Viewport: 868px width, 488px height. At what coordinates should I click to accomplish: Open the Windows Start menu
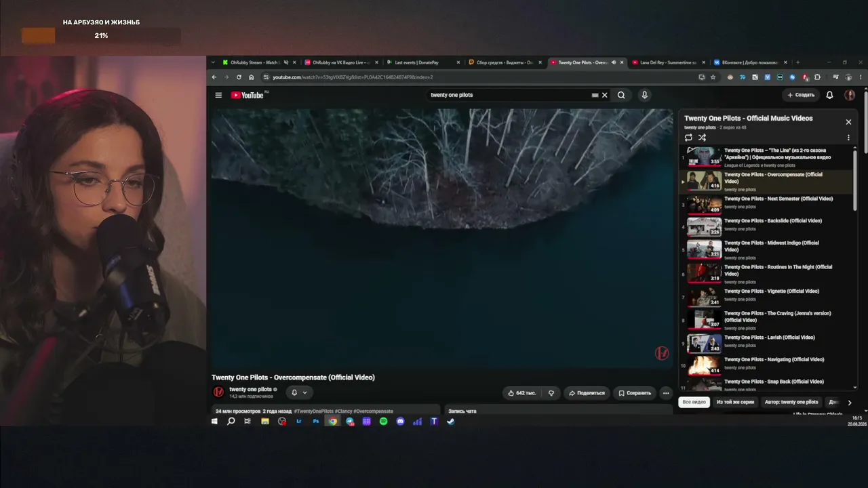click(x=214, y=422)
